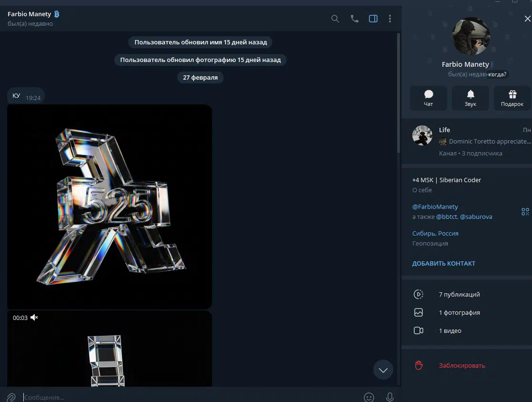
Task: Start a voice call with Farbio Manety
Action: pyautogui.click(x=354, y=19)
